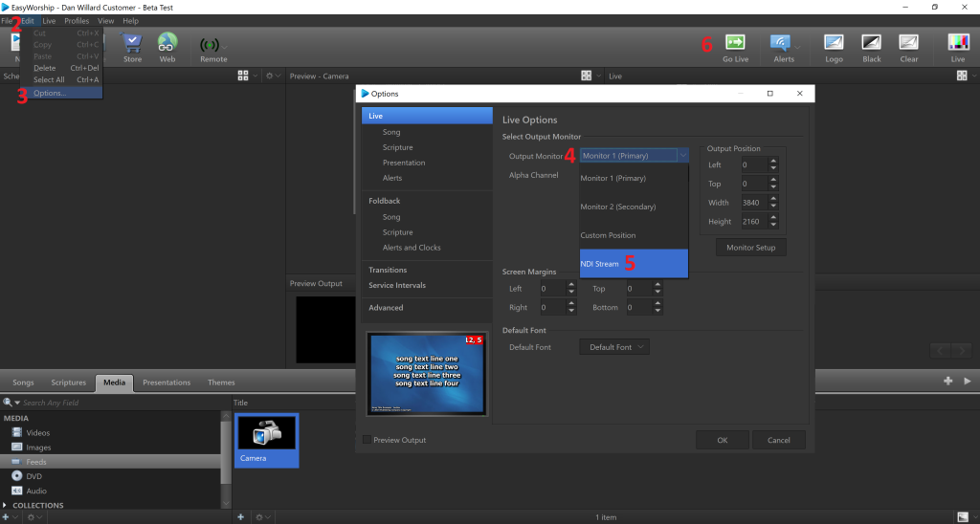Image resolution: width=980 pixels, height=524 pixels.
Task: Decrease the Left screen margin value
Action: (x=570, y=292)
